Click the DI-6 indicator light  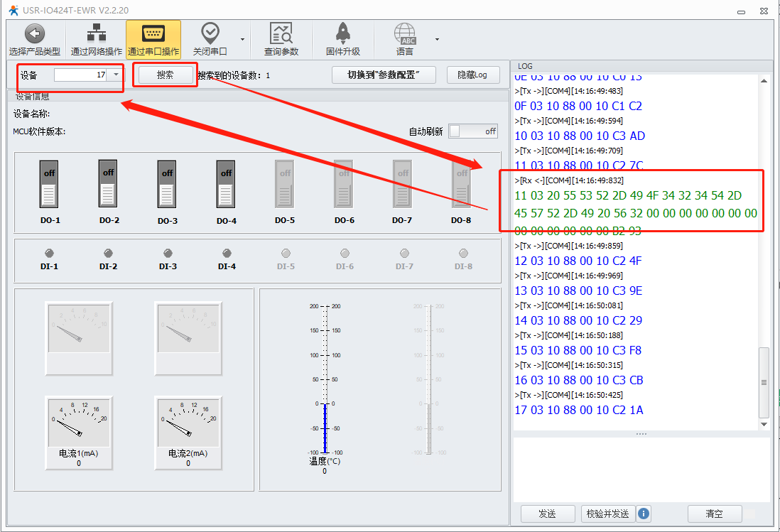pos(345,253)
